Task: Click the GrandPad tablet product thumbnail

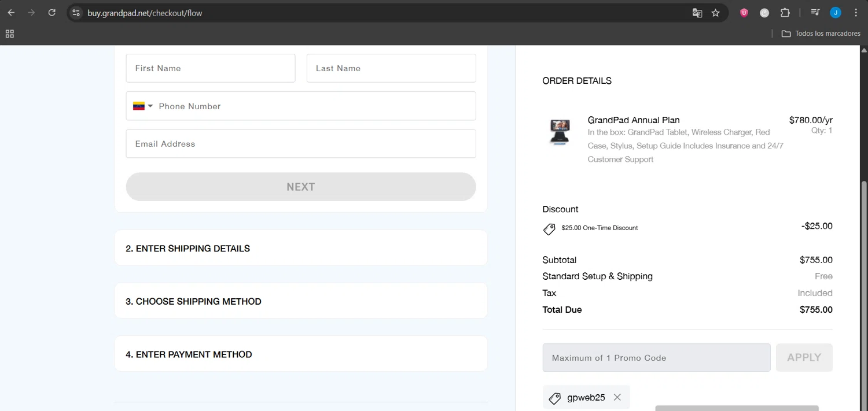Action: (560, 132)
